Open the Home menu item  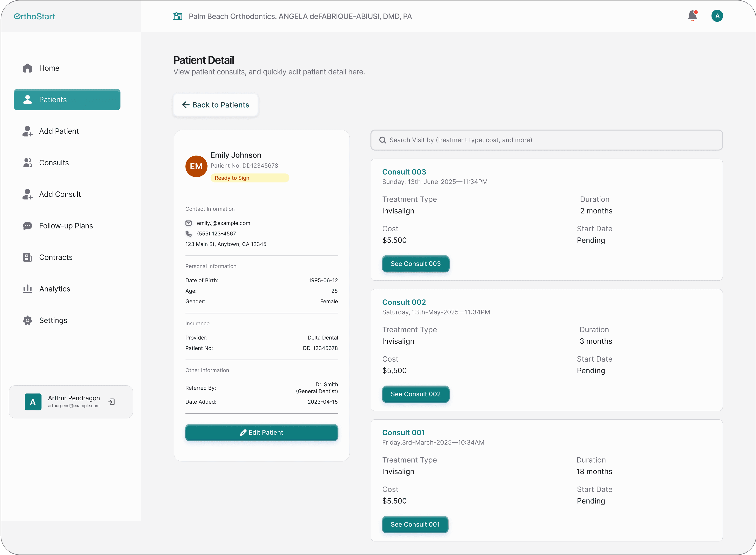pos(49,68)
